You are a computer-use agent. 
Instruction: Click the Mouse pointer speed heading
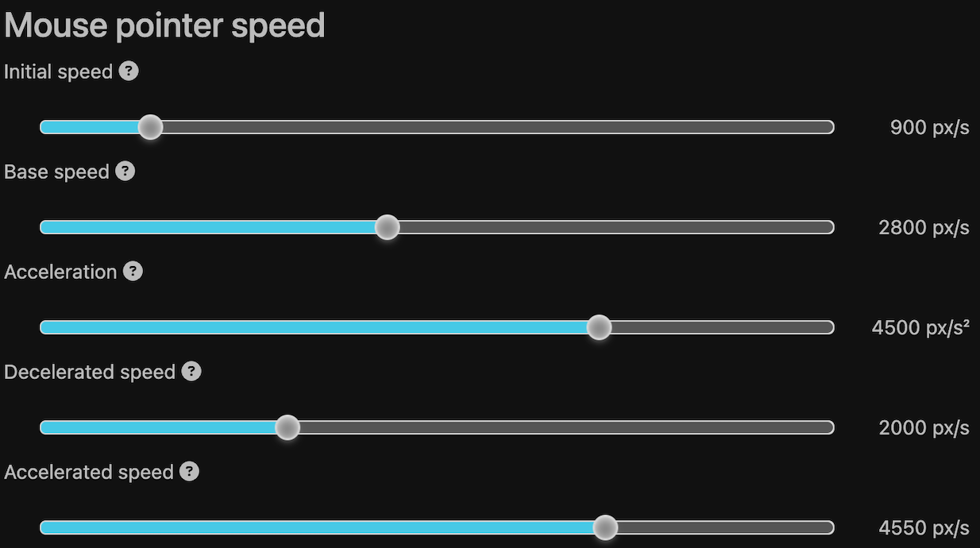click(164, 26)
